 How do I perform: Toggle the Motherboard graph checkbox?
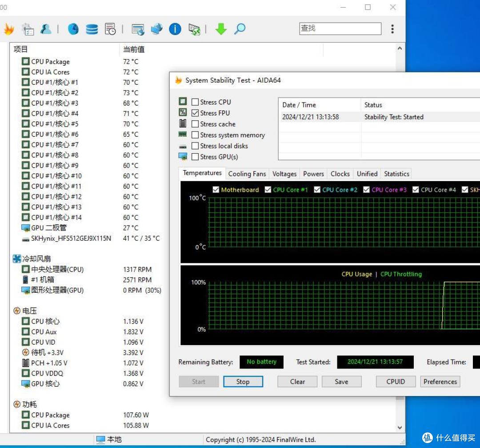(x=216, y=190)
